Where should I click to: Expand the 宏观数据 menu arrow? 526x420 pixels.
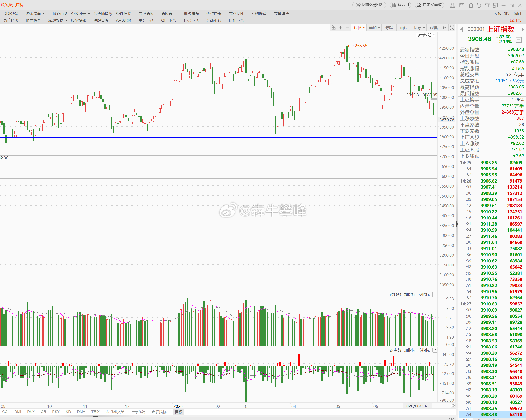point(66,20)
